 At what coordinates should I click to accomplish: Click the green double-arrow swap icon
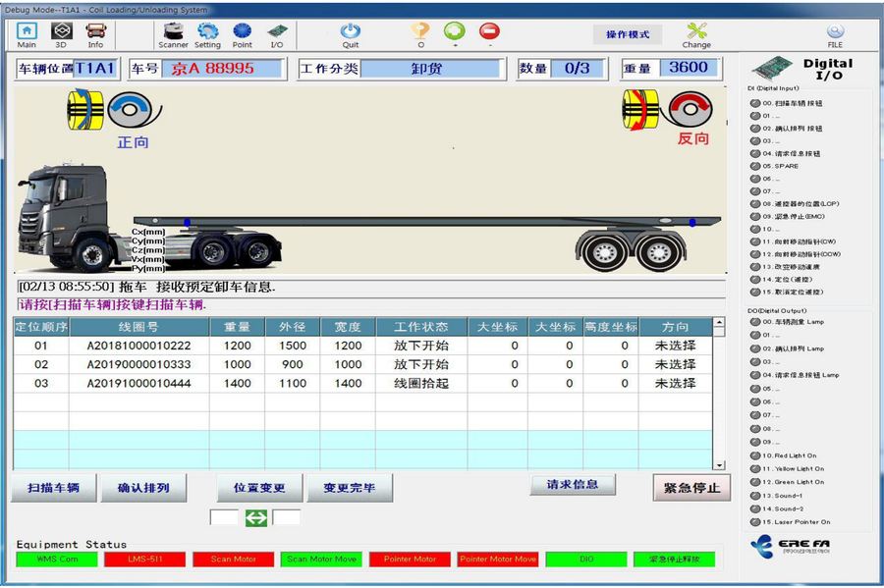256,517
